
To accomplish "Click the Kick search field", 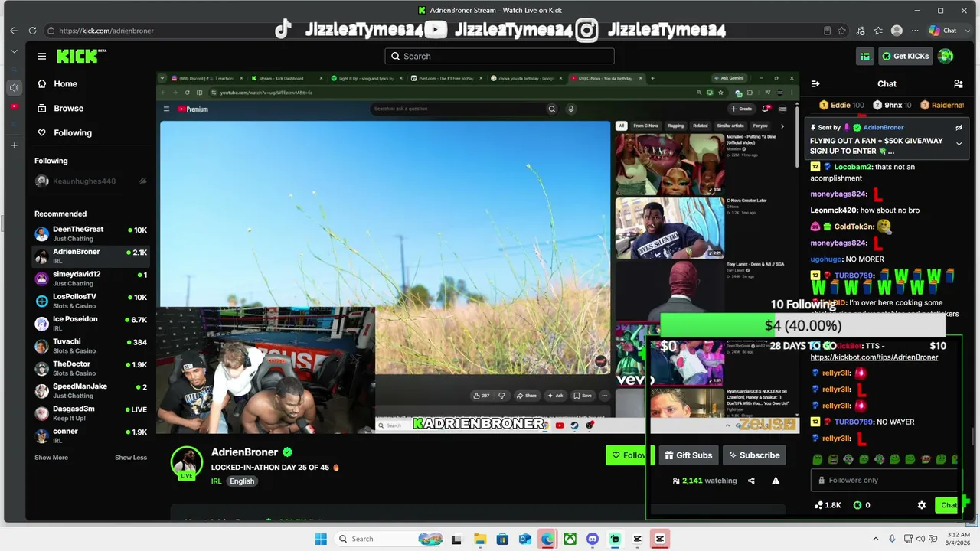I will coord(499,56).
